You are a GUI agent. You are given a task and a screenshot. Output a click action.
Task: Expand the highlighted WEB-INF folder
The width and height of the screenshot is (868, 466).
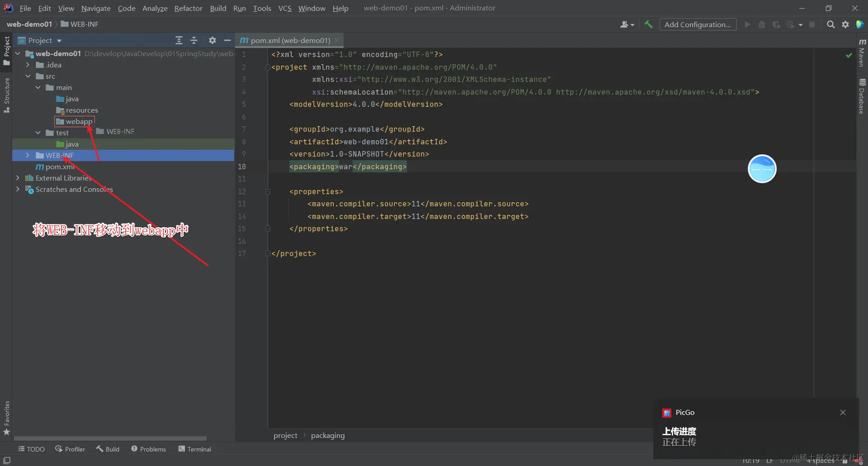[x=28, y=155]
